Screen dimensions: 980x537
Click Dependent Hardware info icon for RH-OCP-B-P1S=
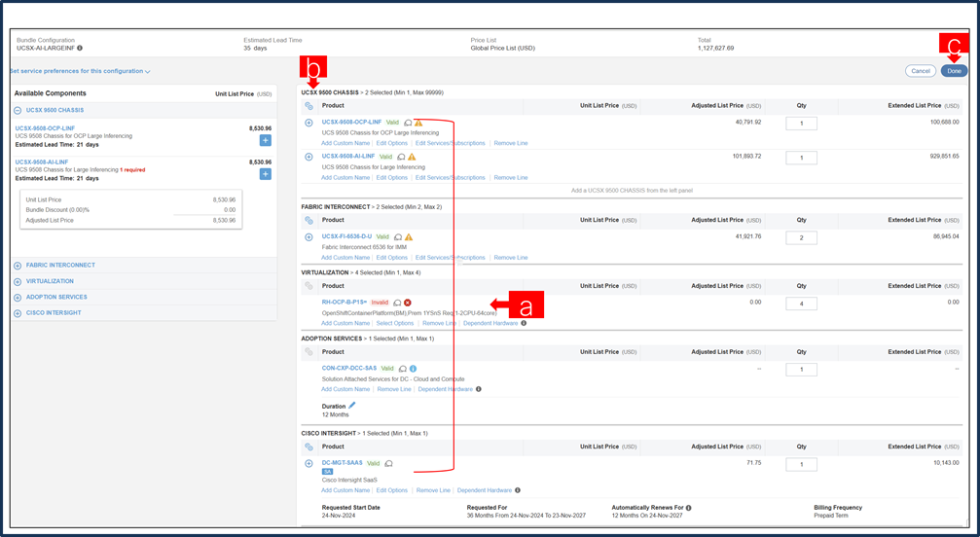point(524,323)
